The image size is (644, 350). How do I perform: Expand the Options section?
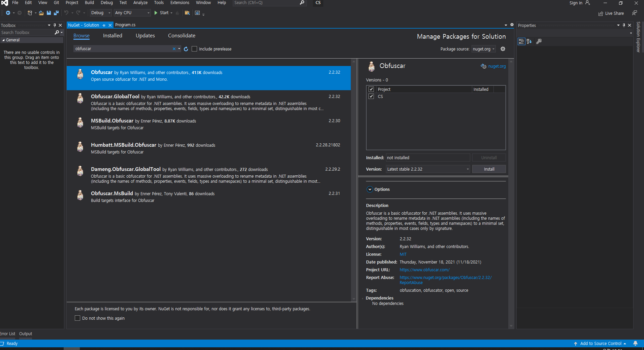[370, 189]
